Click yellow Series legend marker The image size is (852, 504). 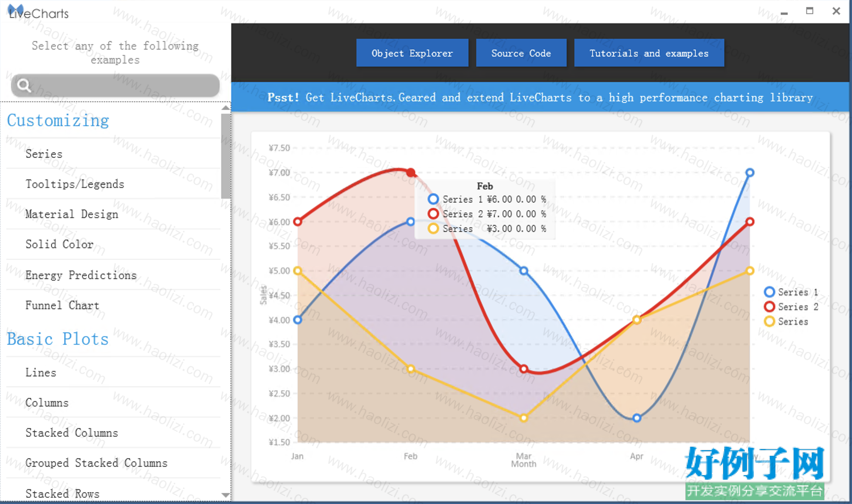(x=769, y=322)
